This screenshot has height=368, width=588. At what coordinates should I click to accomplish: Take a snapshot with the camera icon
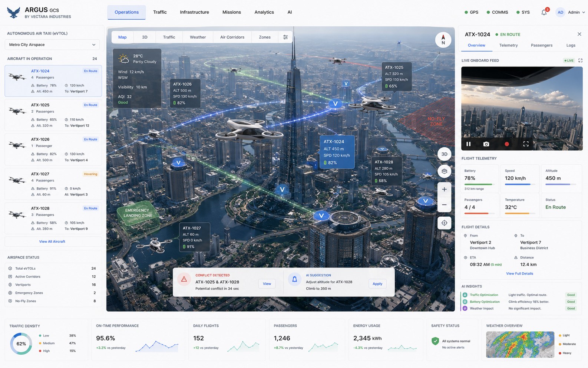tap(486, 144)
